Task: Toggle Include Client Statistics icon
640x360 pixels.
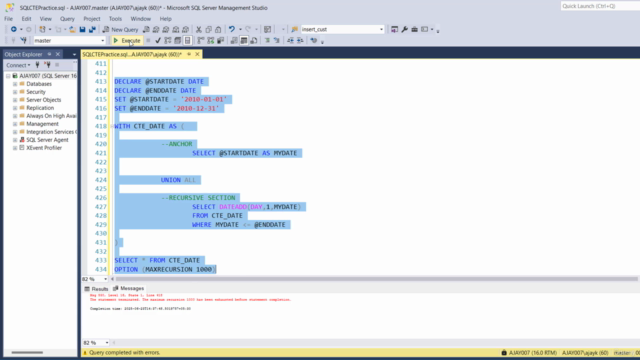Action: (x=220, y=40)
